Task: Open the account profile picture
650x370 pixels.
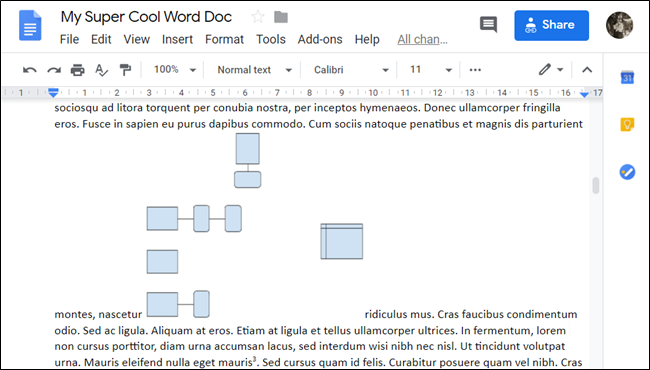Action: (x=619, y=25)
